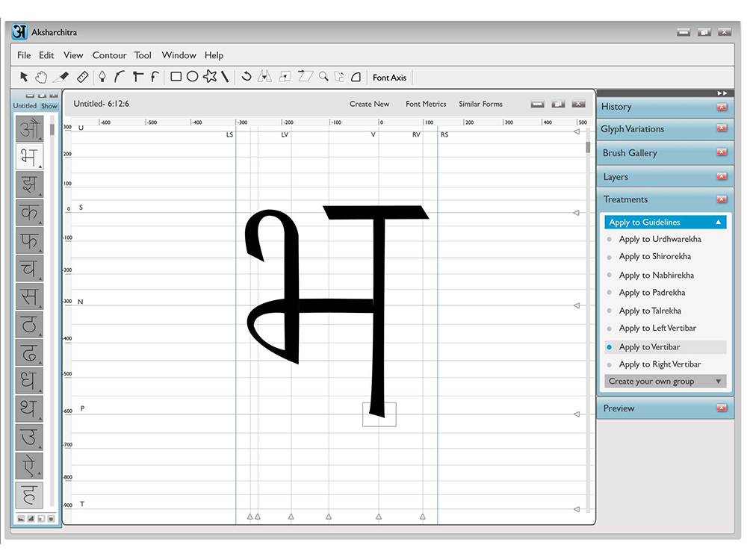Screen dimensions: 747x560
Task: Pick the pen nib tool
Action: (x=102, y=77)
